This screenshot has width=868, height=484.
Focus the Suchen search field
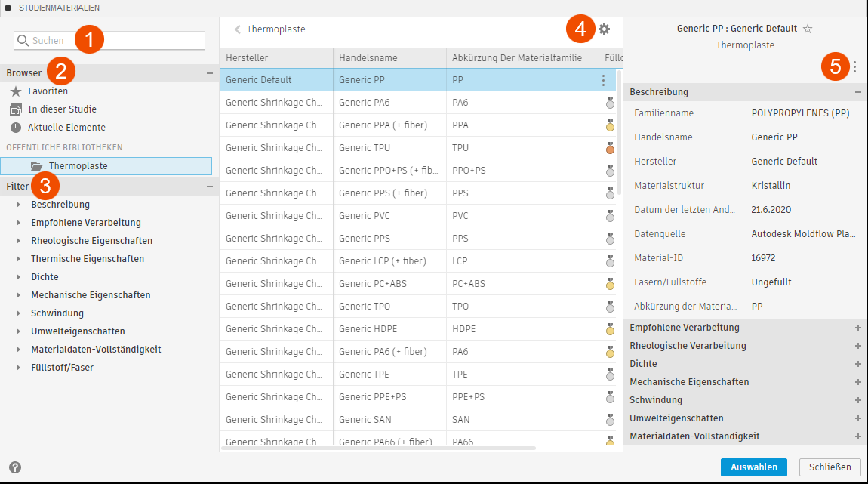click(x=109, y=41)
